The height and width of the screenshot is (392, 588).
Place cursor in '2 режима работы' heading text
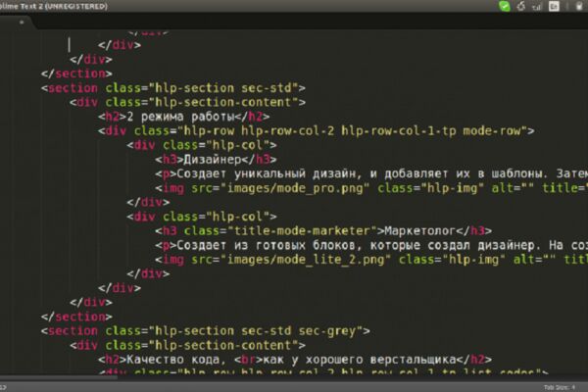tap(181, 117)
